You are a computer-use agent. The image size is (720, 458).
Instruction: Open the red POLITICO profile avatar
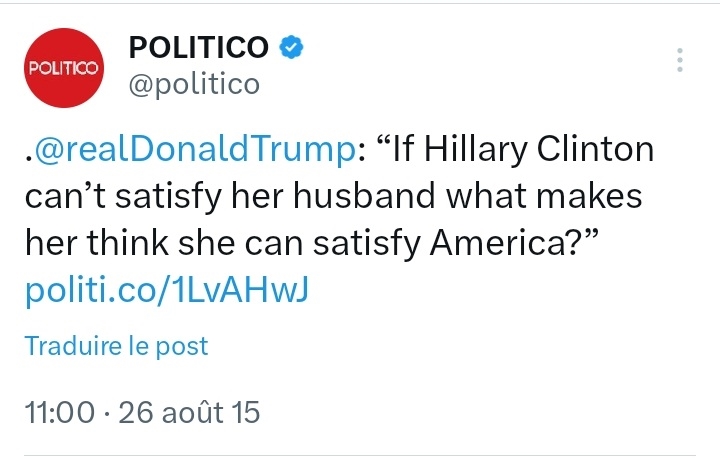[x=62, y=68]
